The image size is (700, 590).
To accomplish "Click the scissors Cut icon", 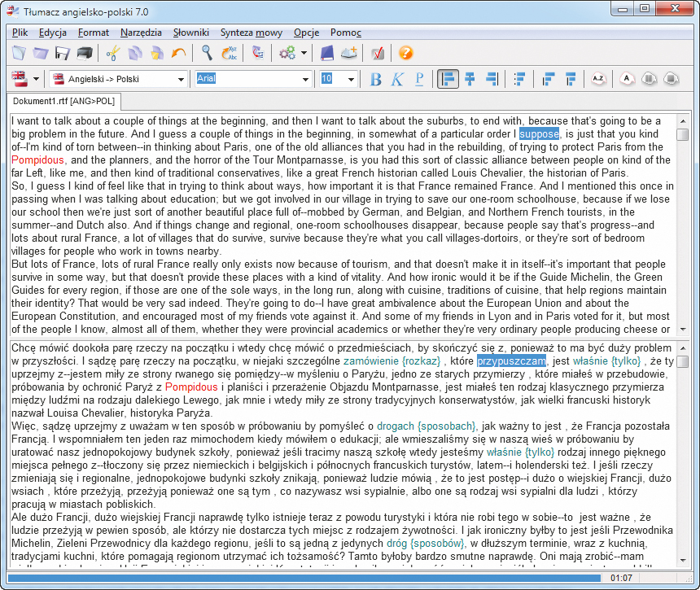I will 113,53.
